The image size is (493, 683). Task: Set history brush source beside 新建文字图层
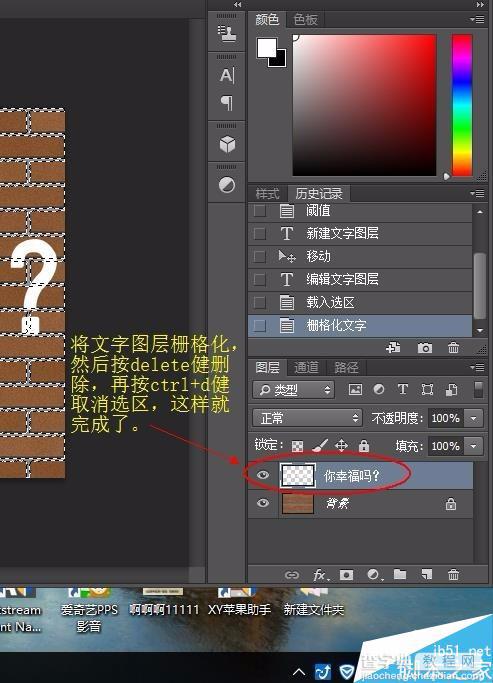(260, 233)
